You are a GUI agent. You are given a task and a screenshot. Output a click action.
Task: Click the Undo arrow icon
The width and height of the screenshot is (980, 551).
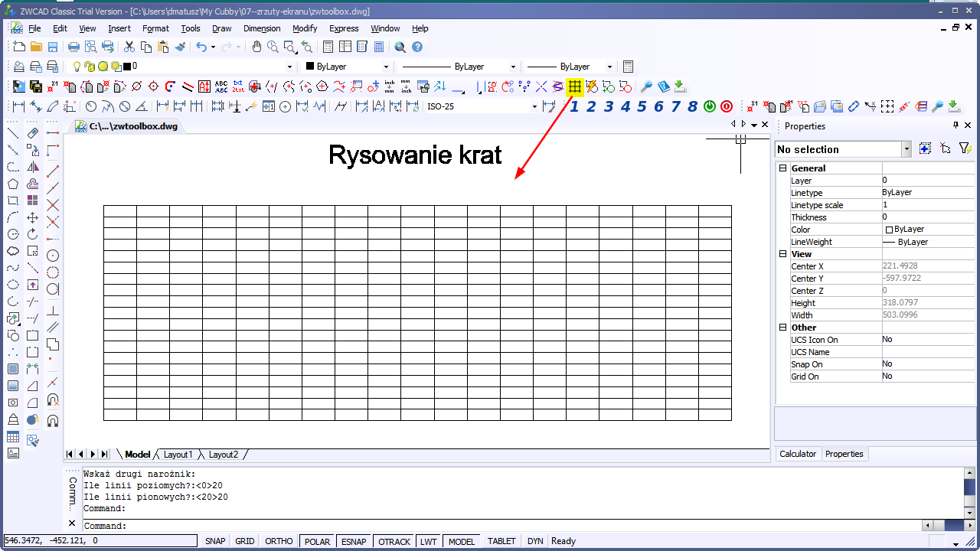(x=201, y=47)
